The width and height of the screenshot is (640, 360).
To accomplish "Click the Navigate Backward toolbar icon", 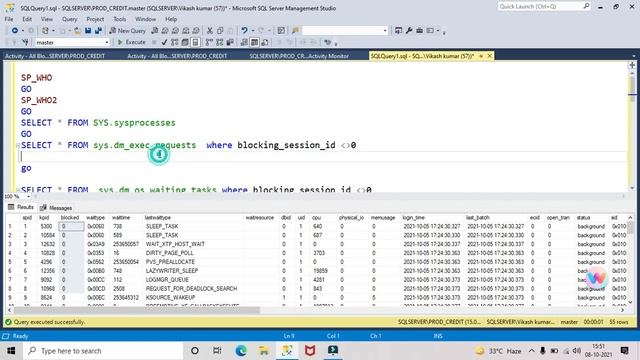I will (14, 31).
